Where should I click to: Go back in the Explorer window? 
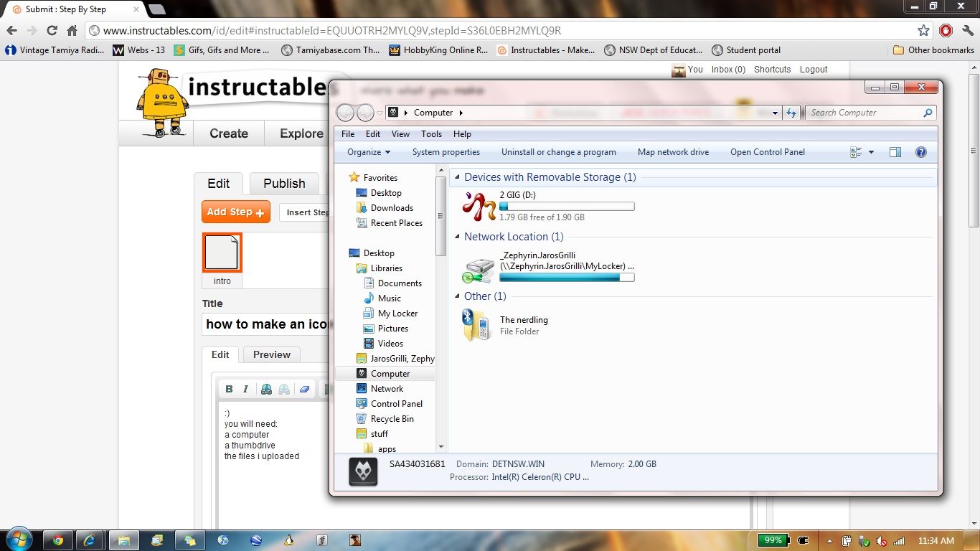click(x=345, y=113)
